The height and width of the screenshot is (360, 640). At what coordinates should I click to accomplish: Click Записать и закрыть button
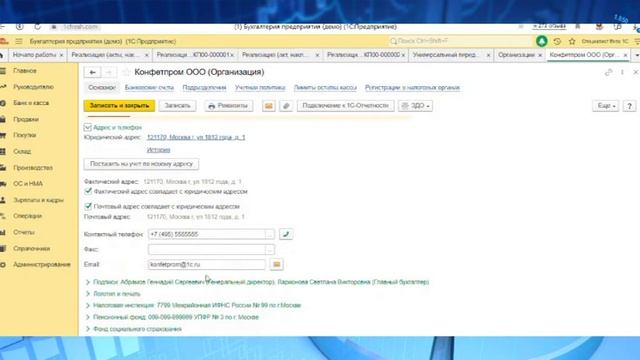(x=119, y=106)
